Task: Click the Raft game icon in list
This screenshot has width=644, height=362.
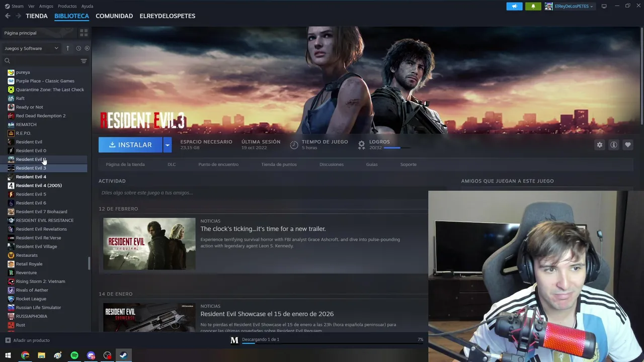Action: click(x=11, y=98)
